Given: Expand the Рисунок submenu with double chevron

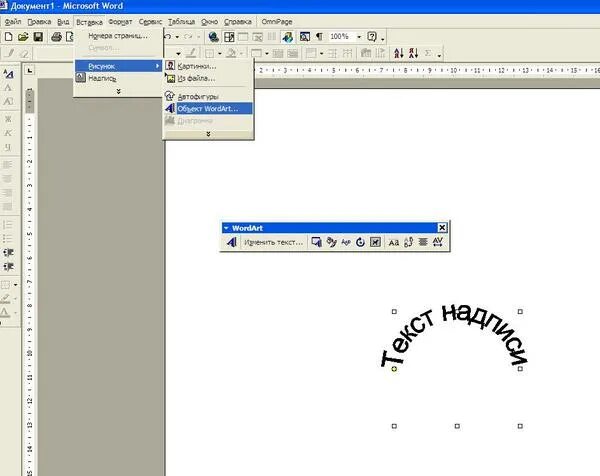Looking at the screenshot, I should point(209,134).
